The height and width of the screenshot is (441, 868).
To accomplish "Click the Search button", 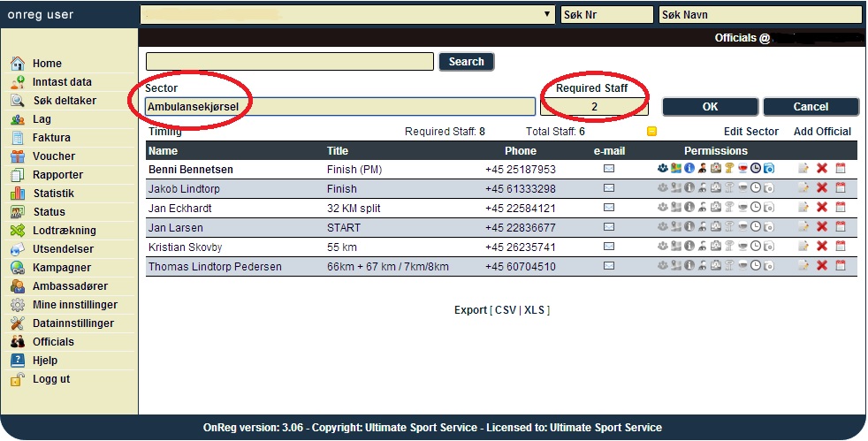I will 466,61.
